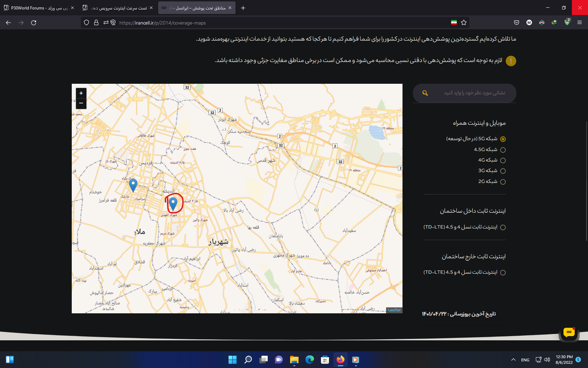Close the P30World Forums tab
This screenshot has width=588, height=368.
[x=72, y=8]
